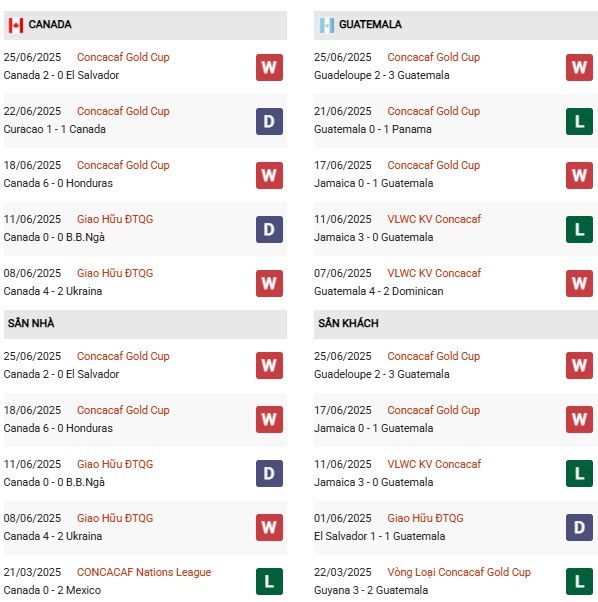Select the SÂN NHÀ section header
Screen dimensions: 598x602
click(x=145, y=324)
